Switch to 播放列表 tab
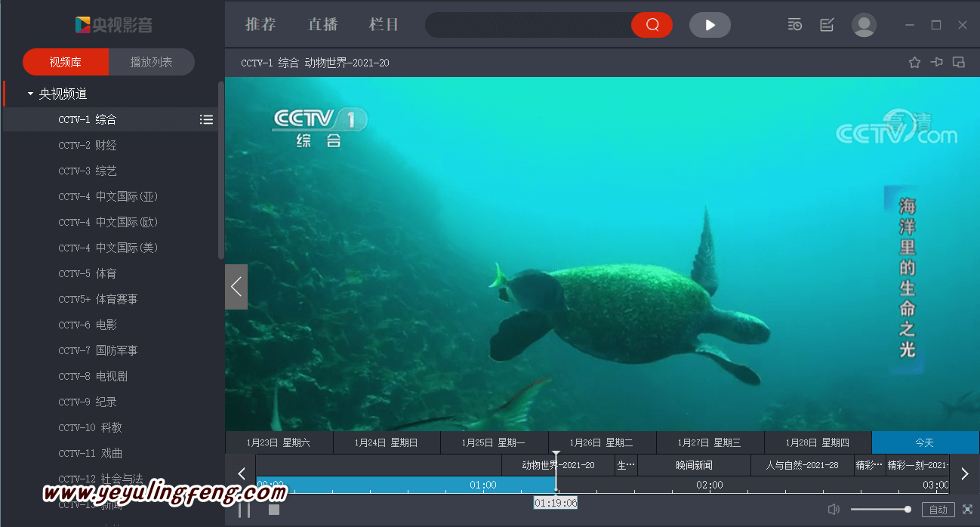 coord(152,62)
